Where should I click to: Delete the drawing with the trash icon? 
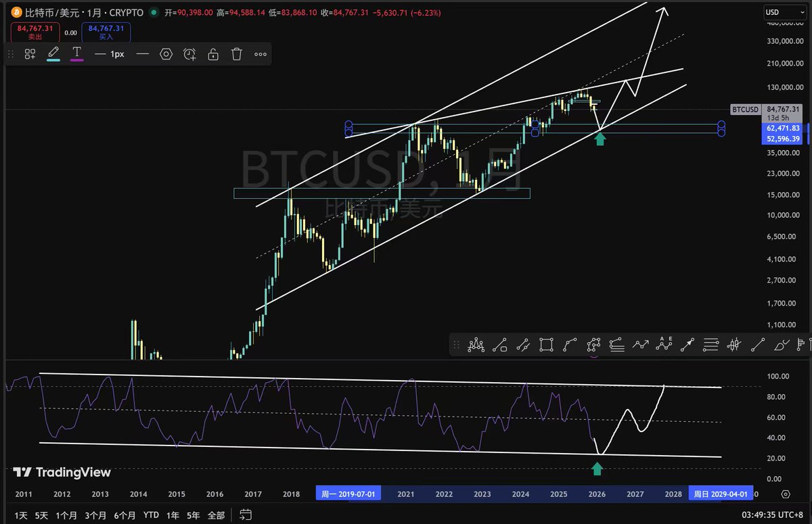point(236,53)
